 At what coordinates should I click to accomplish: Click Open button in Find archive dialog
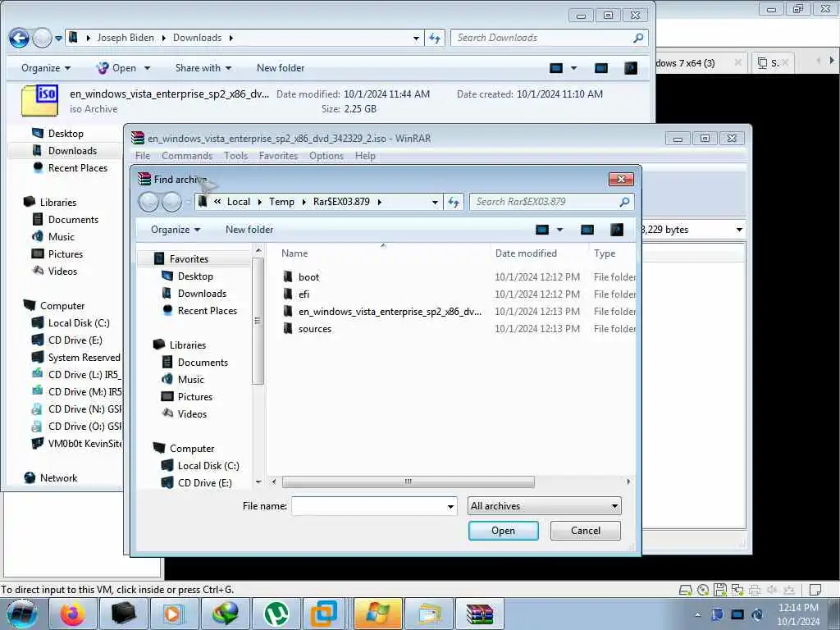(503, 531)
